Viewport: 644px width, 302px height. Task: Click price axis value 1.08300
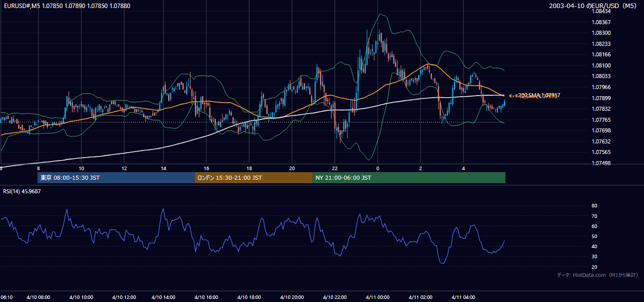(x=601, y=33)
